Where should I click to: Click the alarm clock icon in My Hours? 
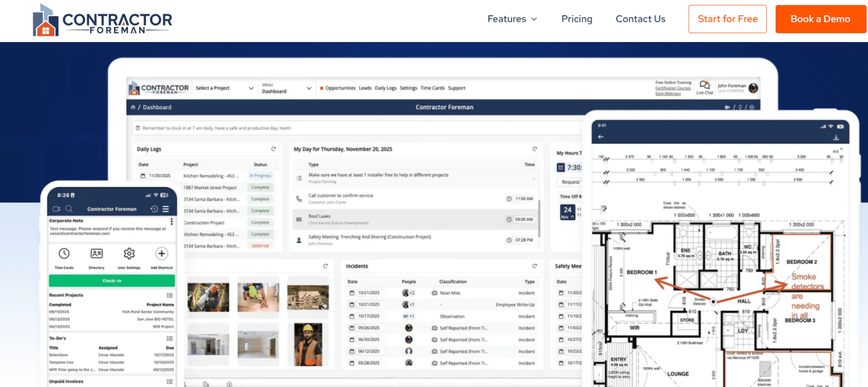coord(560,167)
